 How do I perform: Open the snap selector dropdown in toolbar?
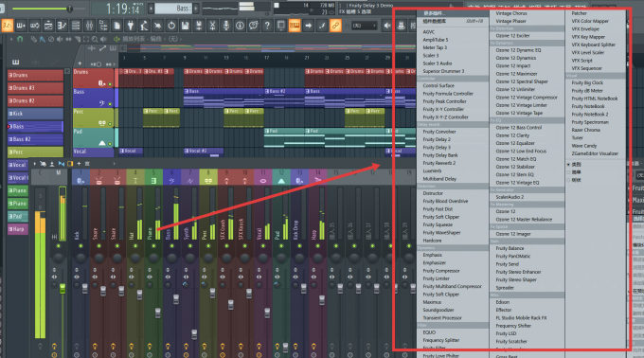[x=365, y=26]
